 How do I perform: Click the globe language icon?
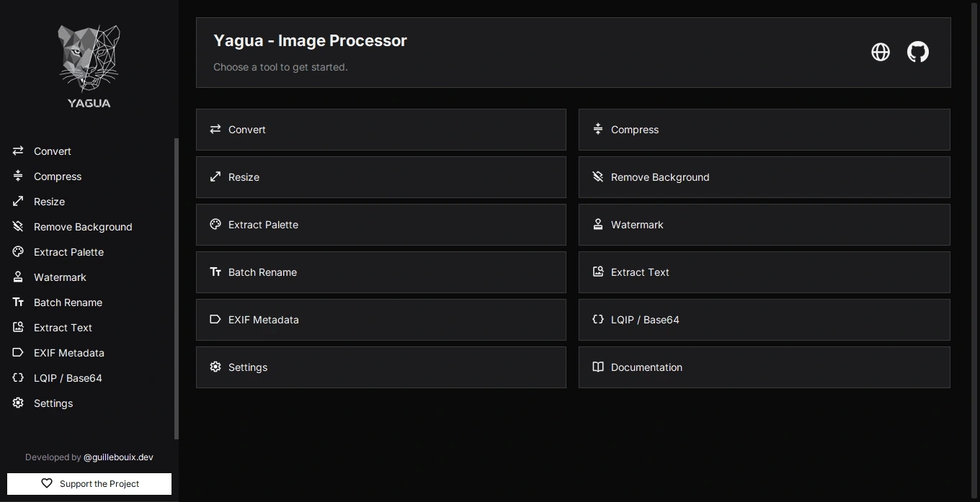pyautogui.click(x=881, y=52)
